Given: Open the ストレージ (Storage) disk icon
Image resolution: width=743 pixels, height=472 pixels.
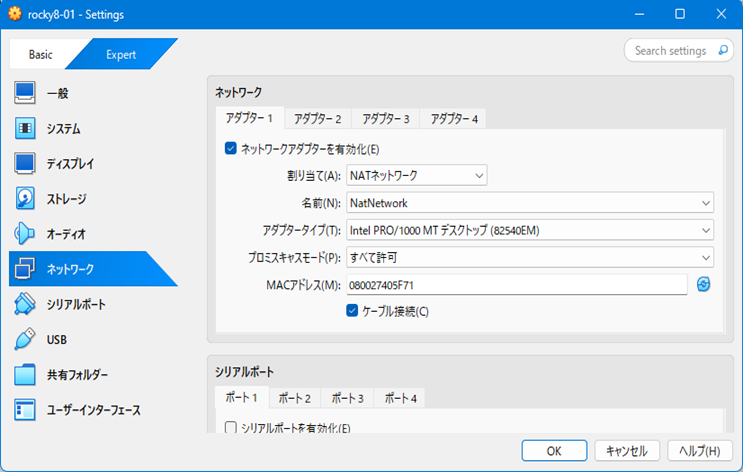Looking at the screenshot, I should [x=25, y=199].
